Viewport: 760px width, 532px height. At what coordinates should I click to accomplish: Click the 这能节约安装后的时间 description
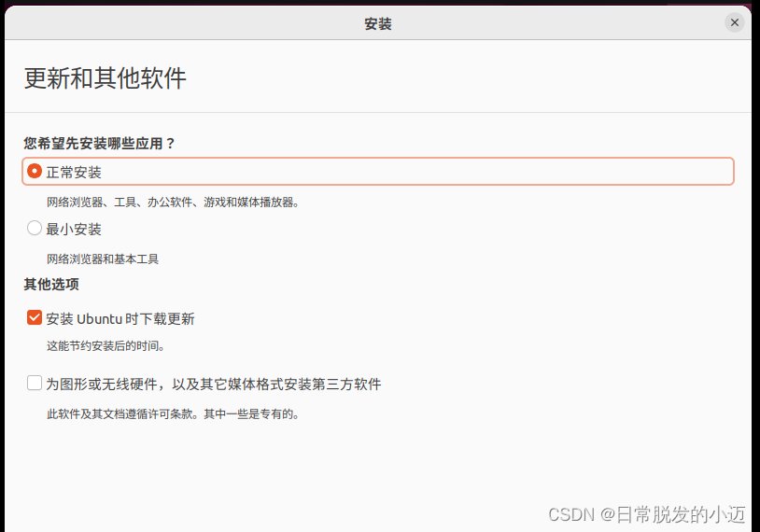[x=106, y=346]
